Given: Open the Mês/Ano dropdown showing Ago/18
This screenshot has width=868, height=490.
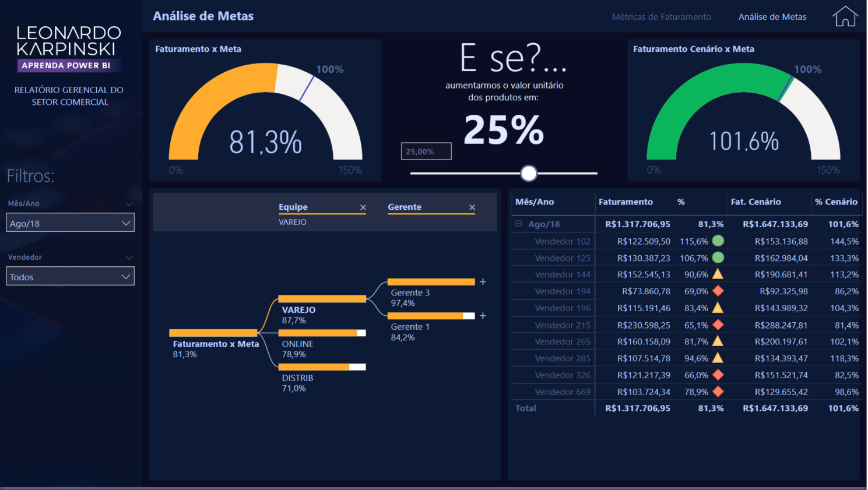Looking at the screenshot, I should pyautogui.click(x=70, y=222).
